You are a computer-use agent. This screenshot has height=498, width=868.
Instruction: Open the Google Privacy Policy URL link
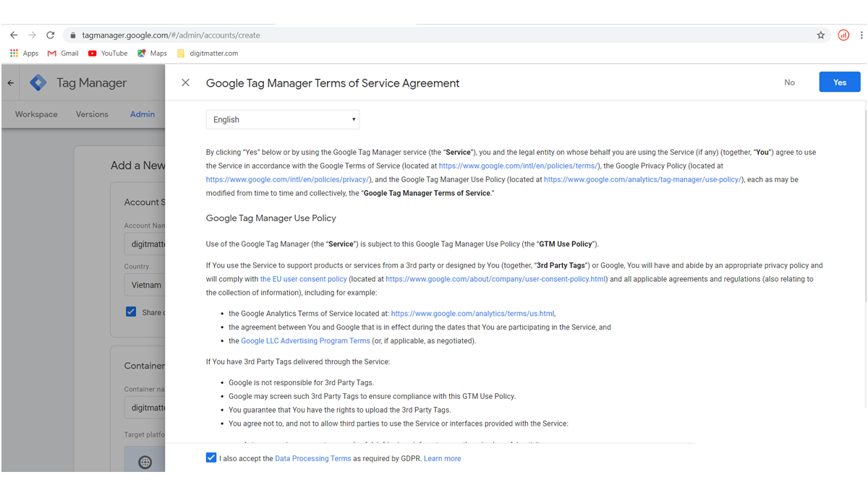coord(289,179)
